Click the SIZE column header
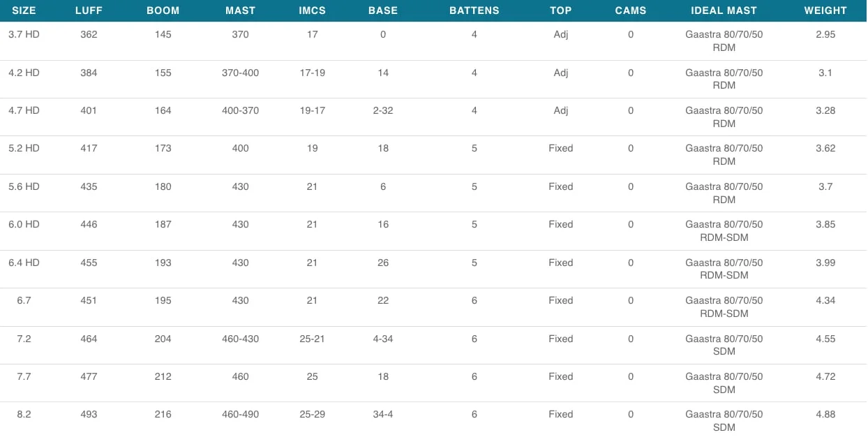 click(24, 10)
